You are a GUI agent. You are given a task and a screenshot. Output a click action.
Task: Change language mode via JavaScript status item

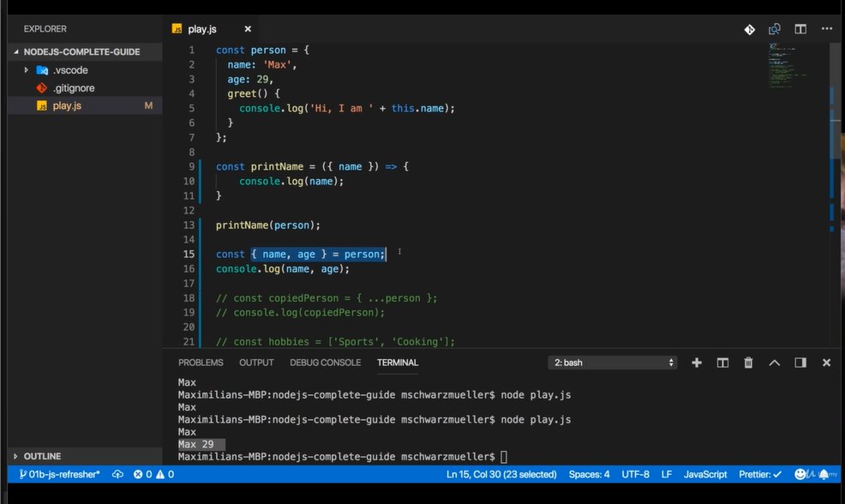tap(705, 474)
